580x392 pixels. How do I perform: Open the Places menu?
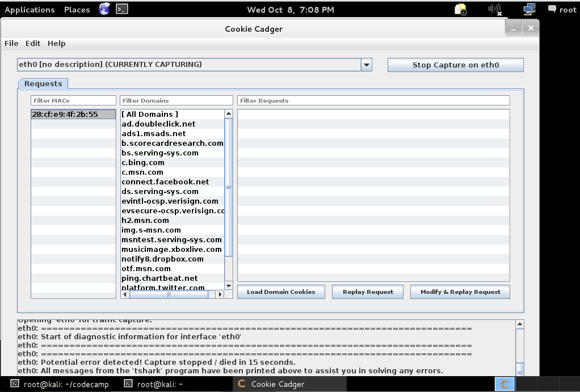(x=77, y=10)
